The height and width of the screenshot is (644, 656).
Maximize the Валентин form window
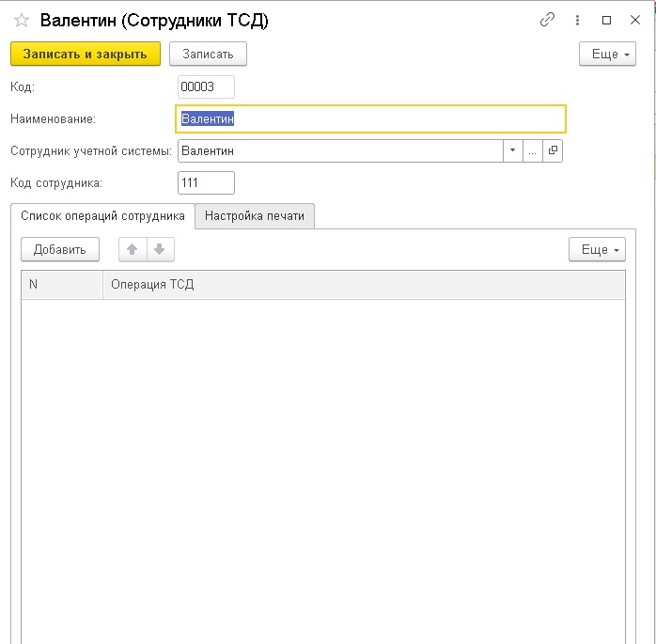pyautogui.click(x=606, y=20)
